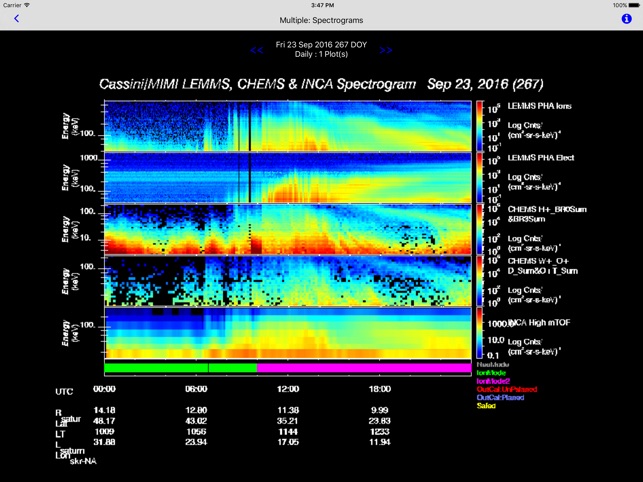Tap the Carrier Wi-Fi indicator in status bar

16,5
